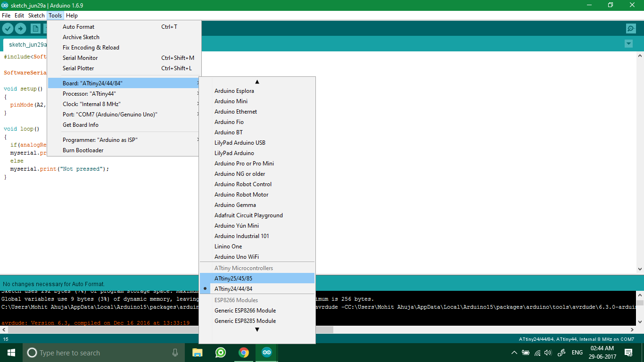Click the battery tray icon
The width and height of the screenshot is (644, 362).
526,353
